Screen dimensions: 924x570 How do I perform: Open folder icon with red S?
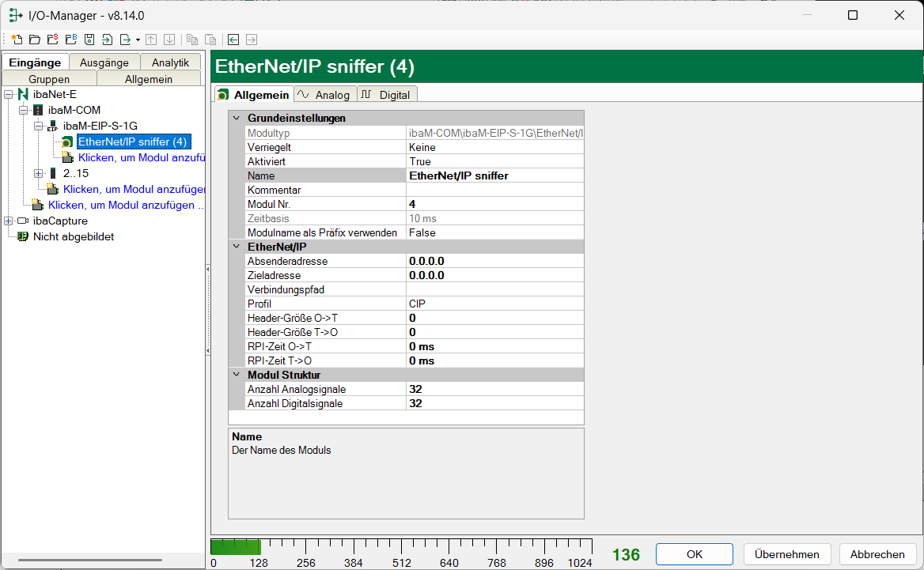(x=53, y=40)
